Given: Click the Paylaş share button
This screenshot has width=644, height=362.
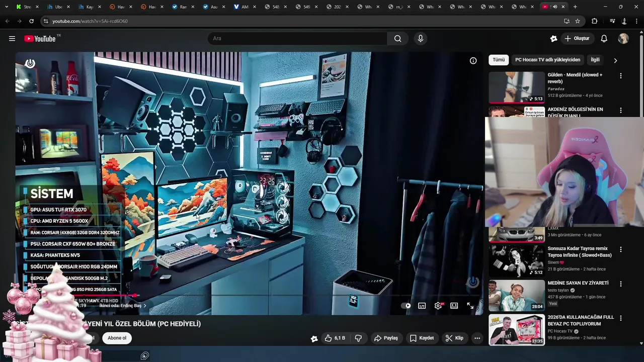Looking at the screenshot, I should coord(386,338).
